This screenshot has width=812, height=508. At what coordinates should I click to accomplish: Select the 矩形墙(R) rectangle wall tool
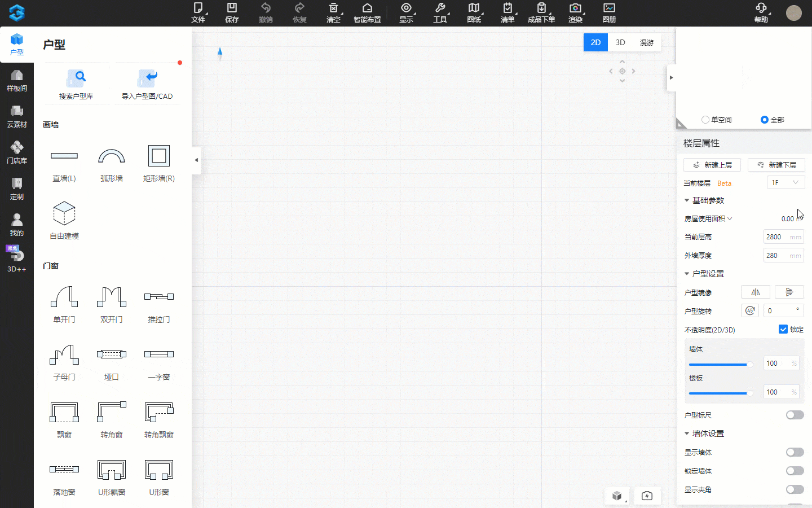pos(159,164)
